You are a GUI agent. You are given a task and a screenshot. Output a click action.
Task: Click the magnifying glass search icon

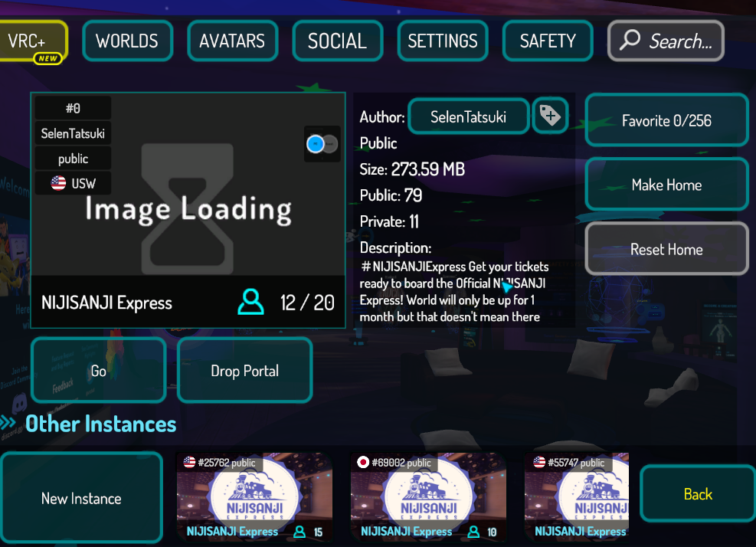click(630, 40)
